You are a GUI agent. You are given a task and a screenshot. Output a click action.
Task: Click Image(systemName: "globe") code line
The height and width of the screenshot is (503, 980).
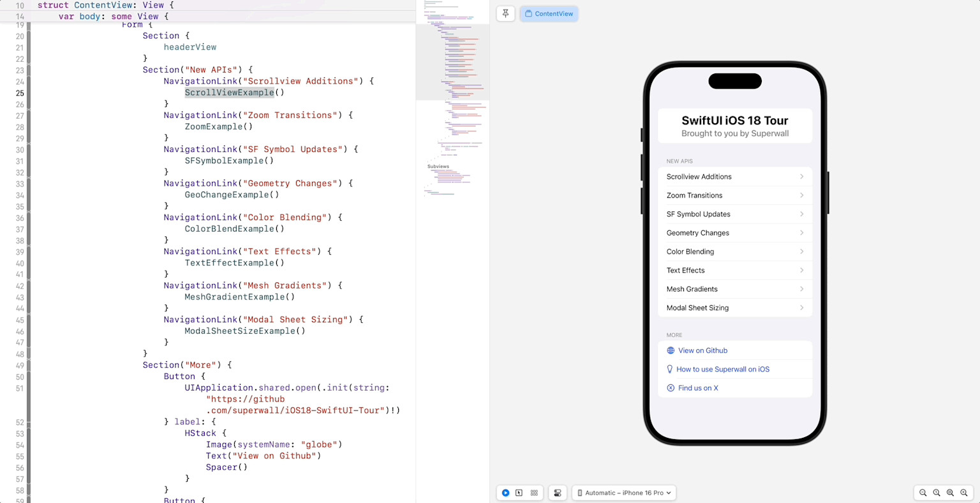[274, 444]
